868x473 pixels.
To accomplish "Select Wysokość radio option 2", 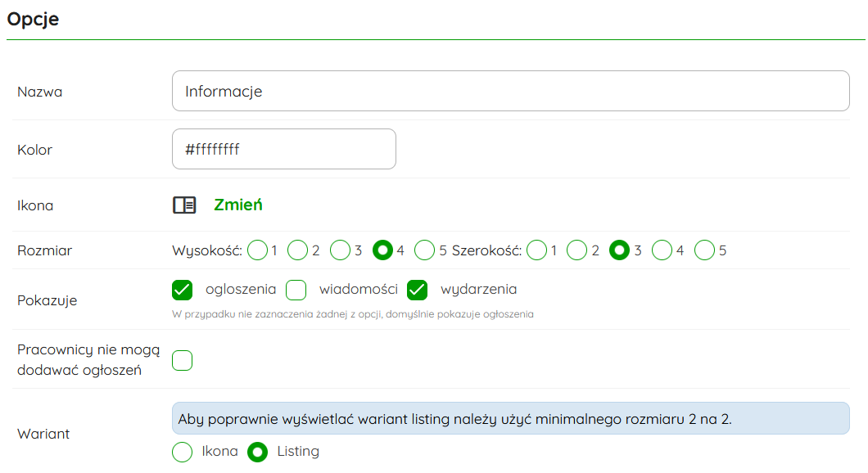I will coord(298,250).
